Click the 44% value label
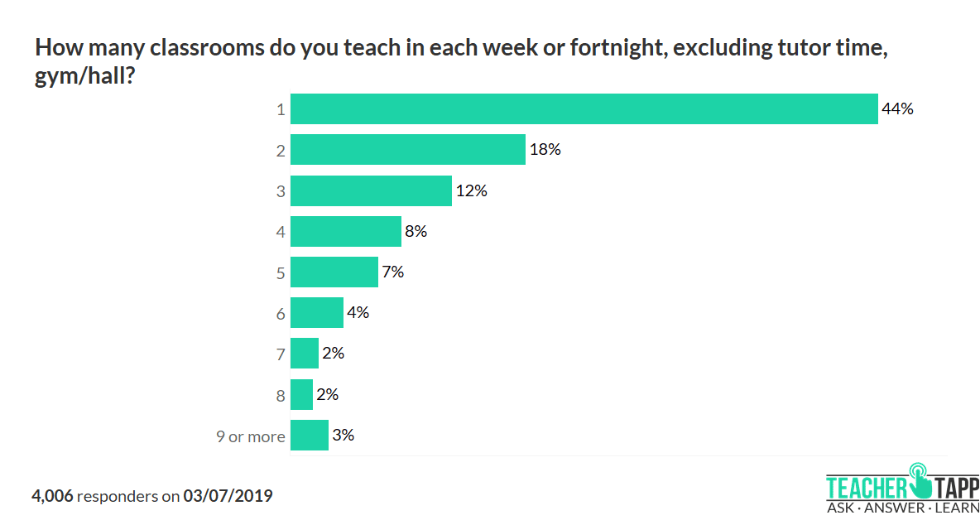Screen dimensions: 980x525 click(x=897, y=108)
